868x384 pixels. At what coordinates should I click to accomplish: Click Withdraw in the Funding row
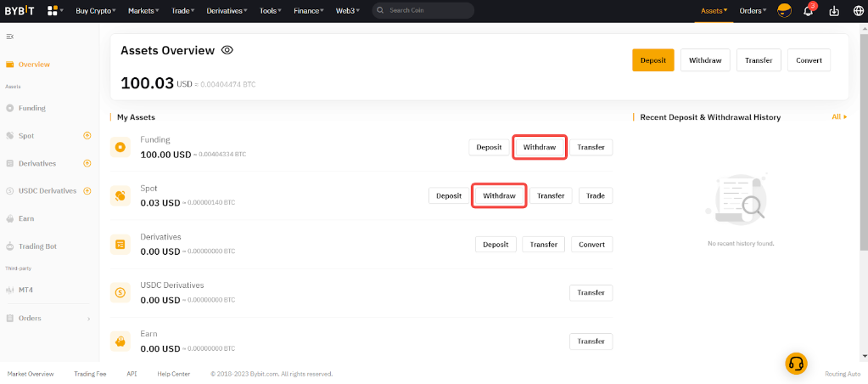pos(539,147)
